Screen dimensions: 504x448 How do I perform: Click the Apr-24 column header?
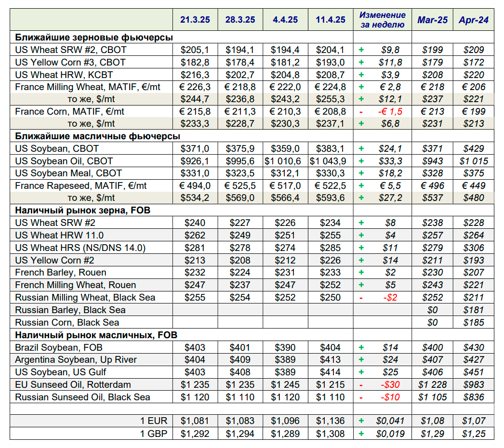point(474,20)
